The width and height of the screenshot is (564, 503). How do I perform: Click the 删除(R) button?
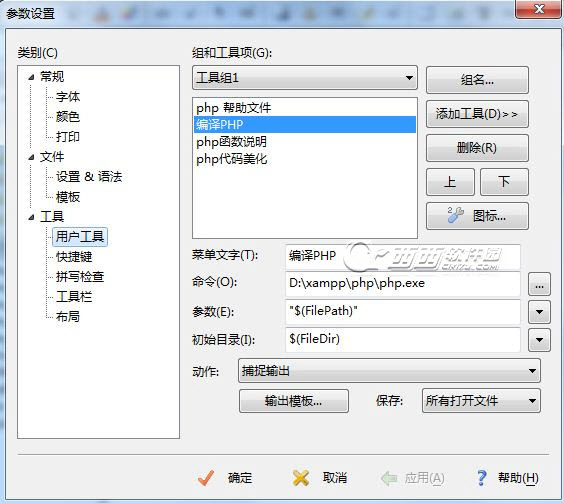click(477, 148)
